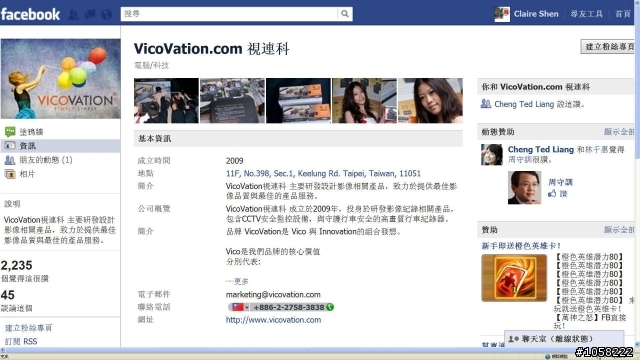This screenshot has height=360, width=640.
Task: Open 相片 in the left sidebar
Action: tap(27, 174)
